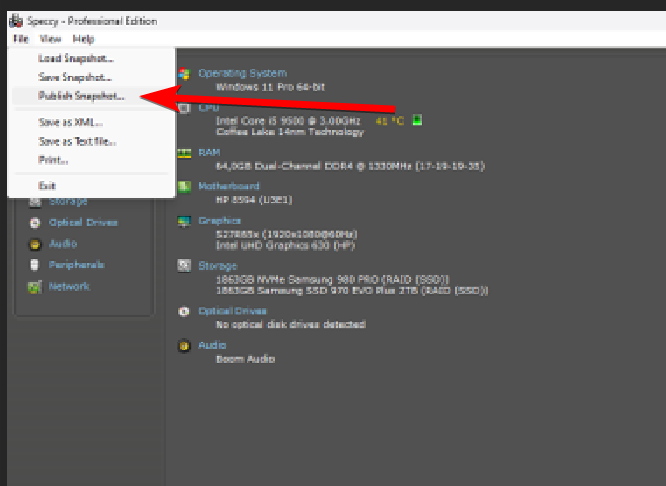Click sidebar Peripherals mouse icon

tap(34, 265)
